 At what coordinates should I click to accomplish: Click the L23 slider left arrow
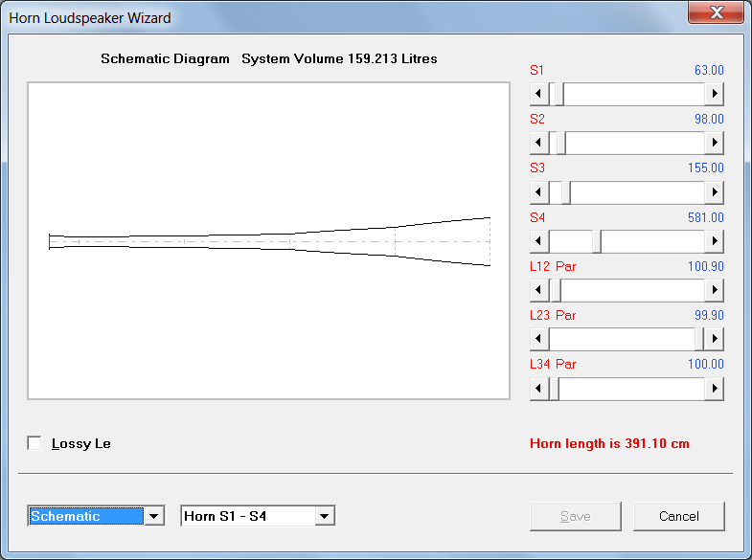(x=539, y=339)
